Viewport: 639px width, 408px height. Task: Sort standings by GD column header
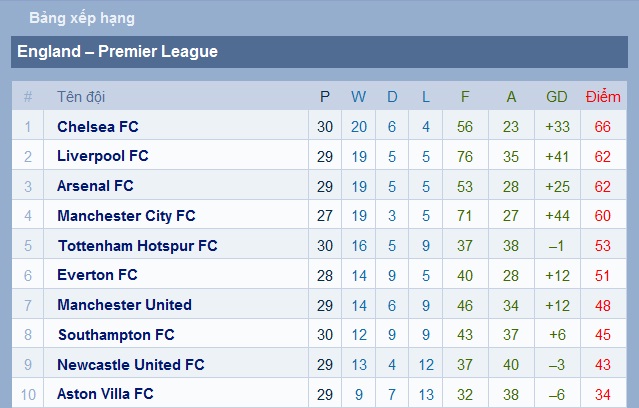(557, 97)
